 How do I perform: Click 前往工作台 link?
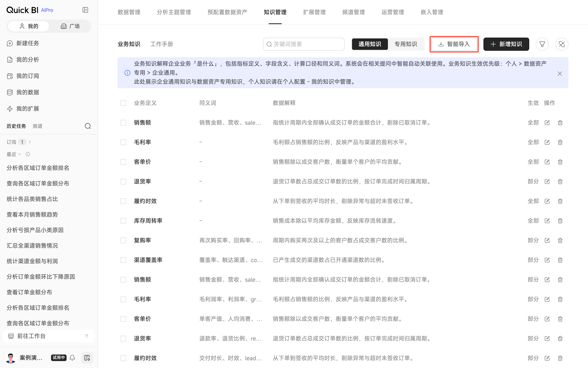click(49, 336)
